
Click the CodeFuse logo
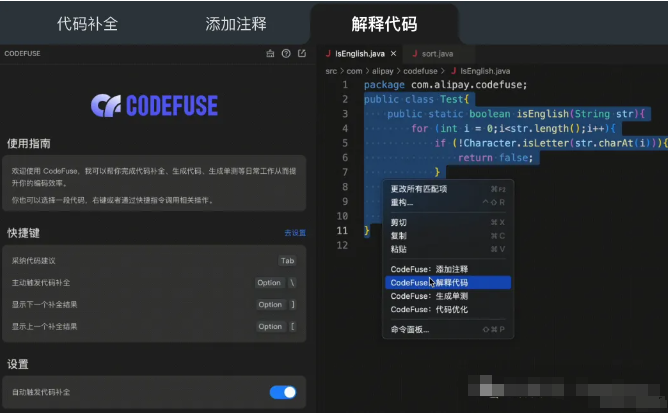tap(154, 105)
